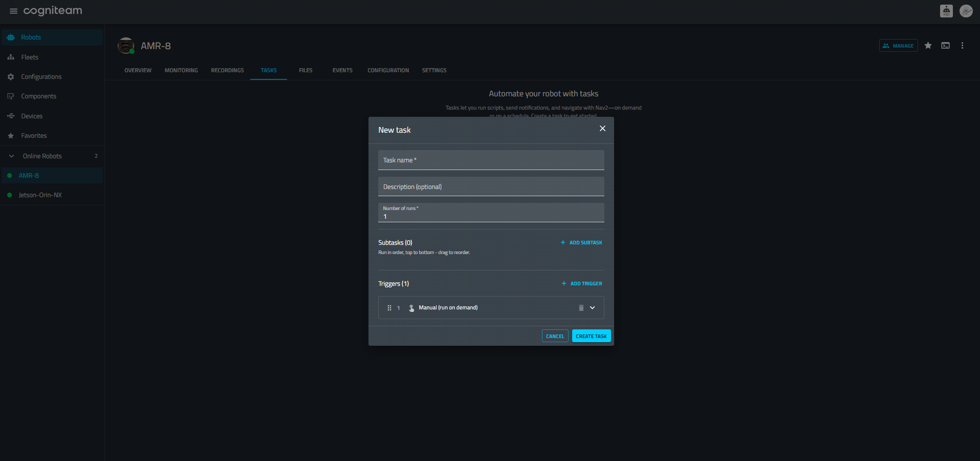This screenshot has height=461, width=980.
Task: Switch to the Events tab
Action: coord(342,71)
